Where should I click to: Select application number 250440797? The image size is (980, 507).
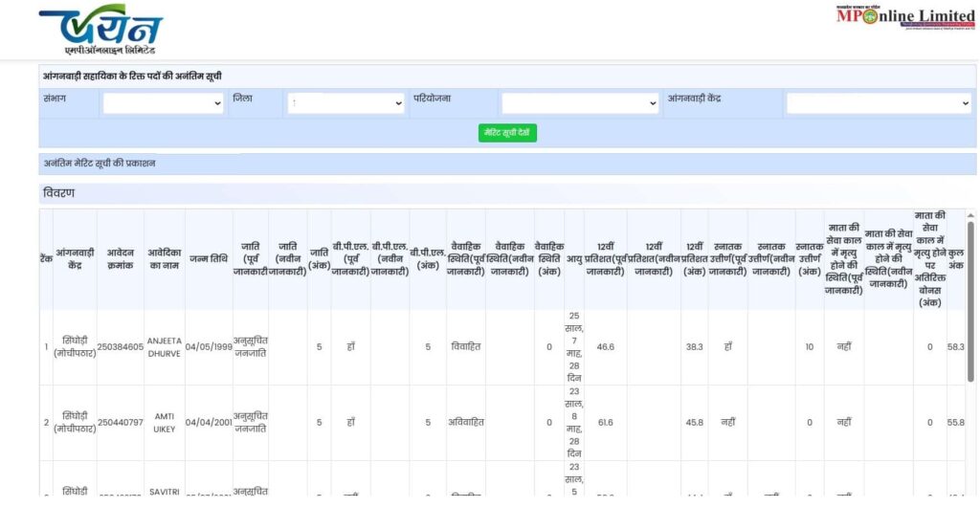point(120,422)
